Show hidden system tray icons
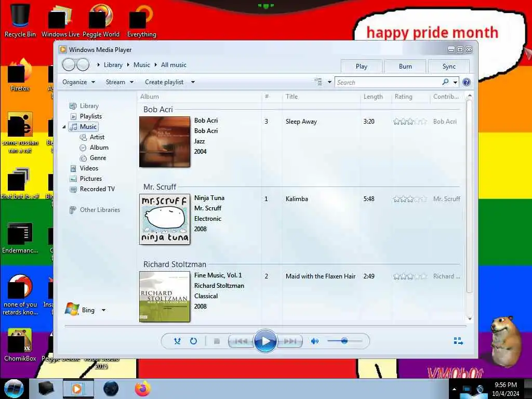 click(454, 389)
